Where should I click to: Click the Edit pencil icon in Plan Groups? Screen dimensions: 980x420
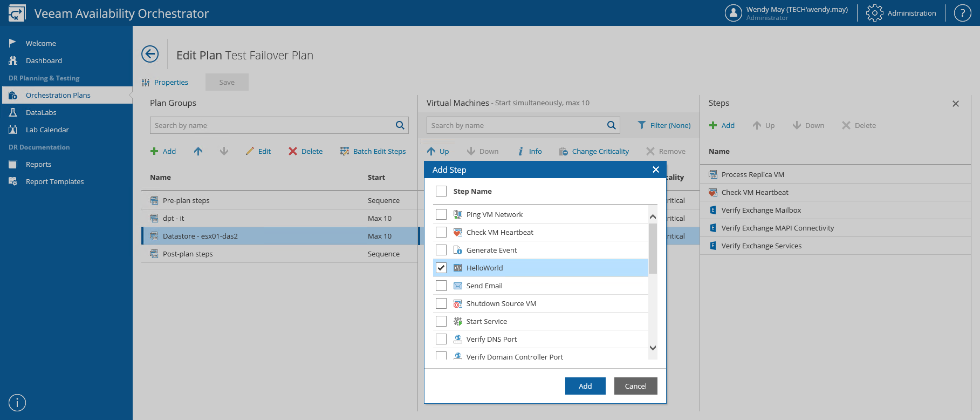[250, 151]
